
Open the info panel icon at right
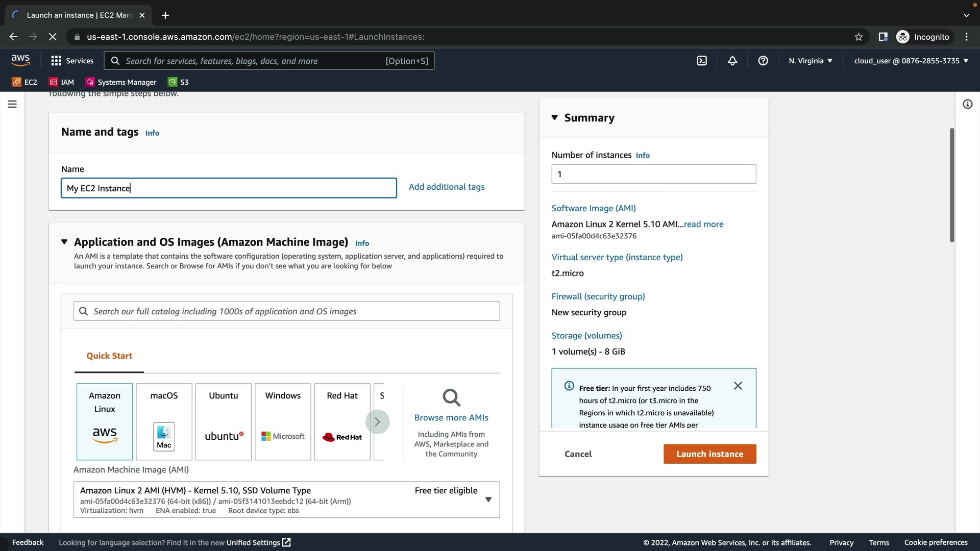(967, 104)
